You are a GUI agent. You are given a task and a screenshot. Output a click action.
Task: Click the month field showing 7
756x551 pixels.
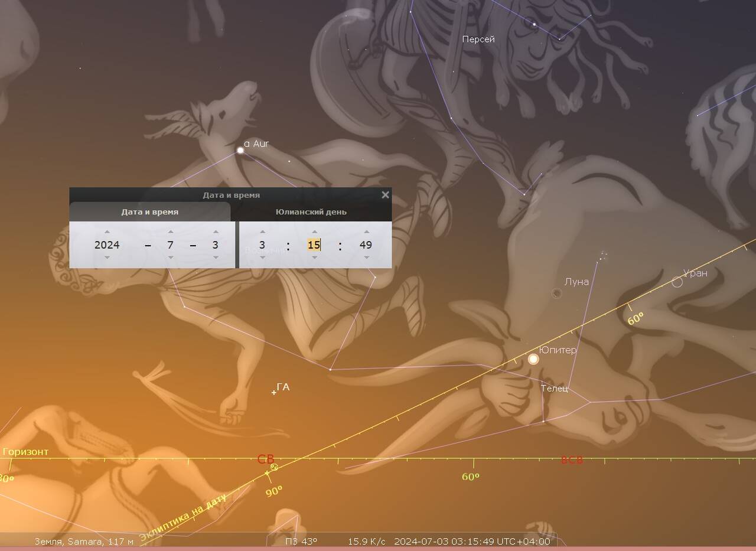(170, 244)
